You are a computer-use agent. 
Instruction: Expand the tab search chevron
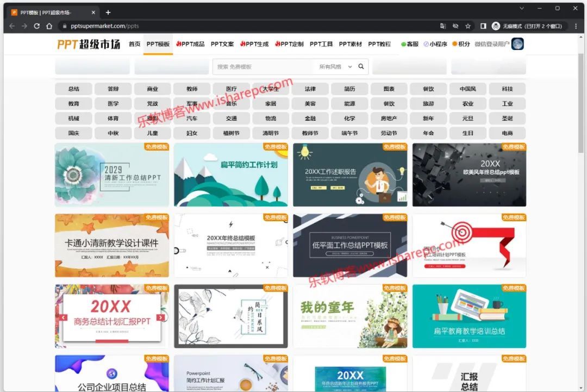tap(521, 8)
